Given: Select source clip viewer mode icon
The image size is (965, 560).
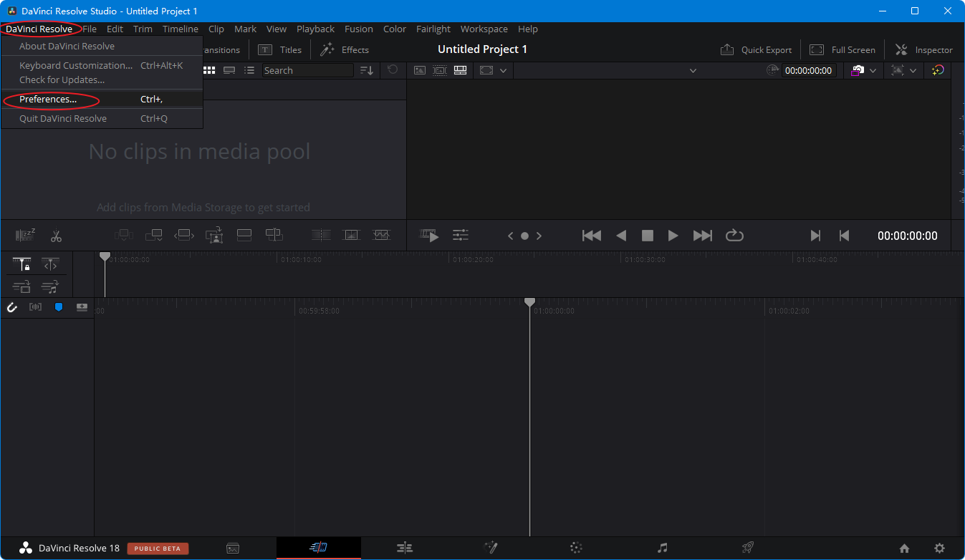Looking at the screenshot, I should click(420, 70).
